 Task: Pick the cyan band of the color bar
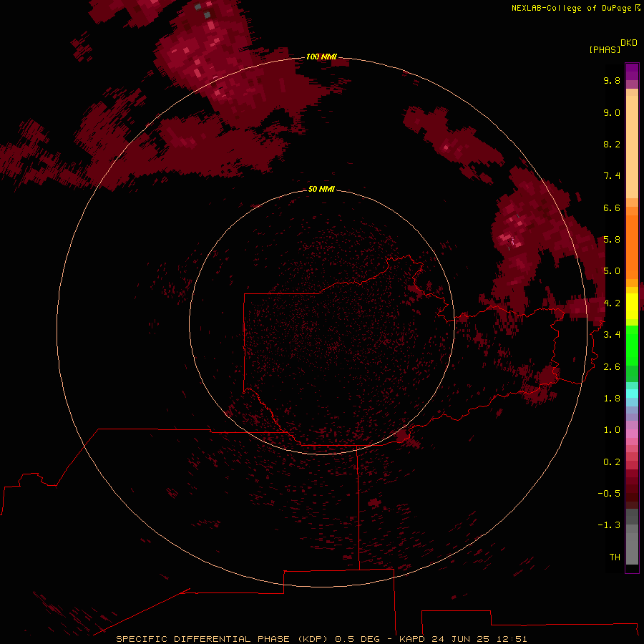pos(632,394)
